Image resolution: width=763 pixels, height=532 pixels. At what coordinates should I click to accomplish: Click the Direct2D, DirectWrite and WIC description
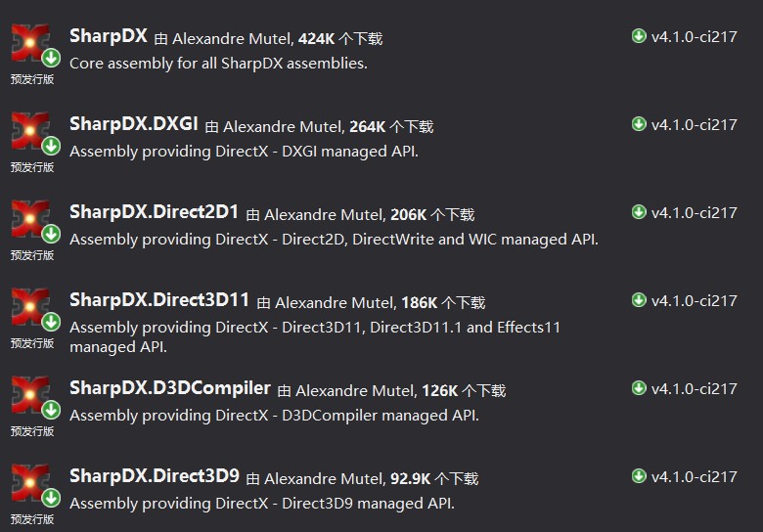coord(334,240)
